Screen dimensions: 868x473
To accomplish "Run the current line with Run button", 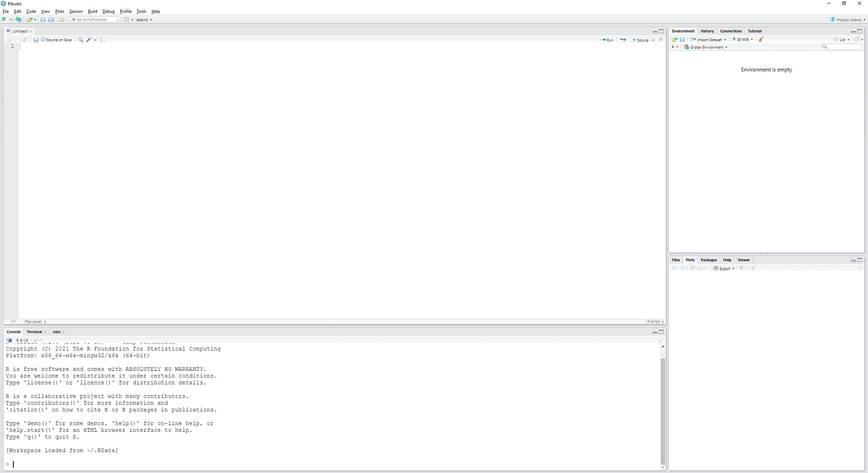I will point(606,40).
